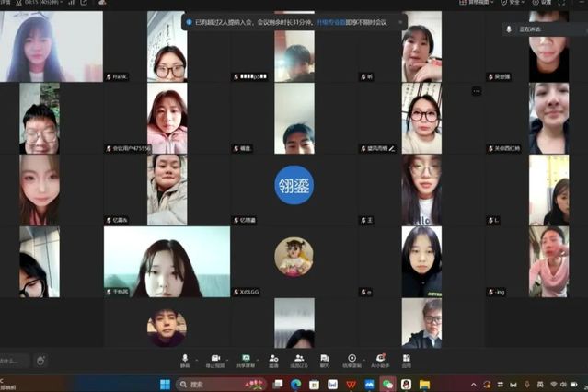This screenshot has width=588, height=392.
Task: Click the emoji reaction button at bottom left
Action: click(40, 361)
